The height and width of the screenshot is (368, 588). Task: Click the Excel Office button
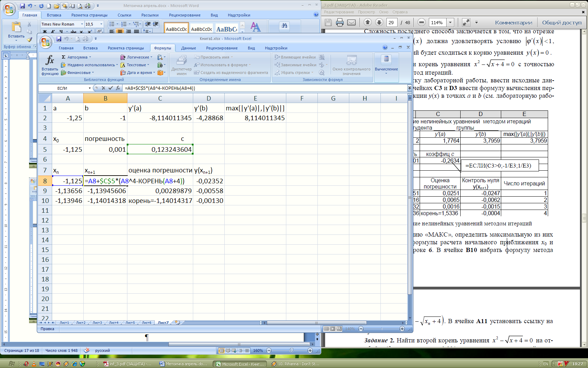tap(45, 42)
